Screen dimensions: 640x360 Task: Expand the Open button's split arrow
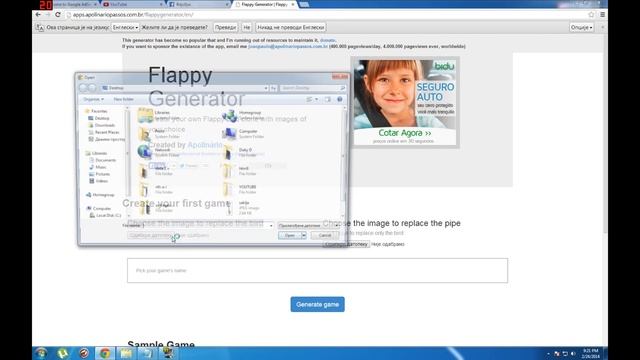click(304, 236)
